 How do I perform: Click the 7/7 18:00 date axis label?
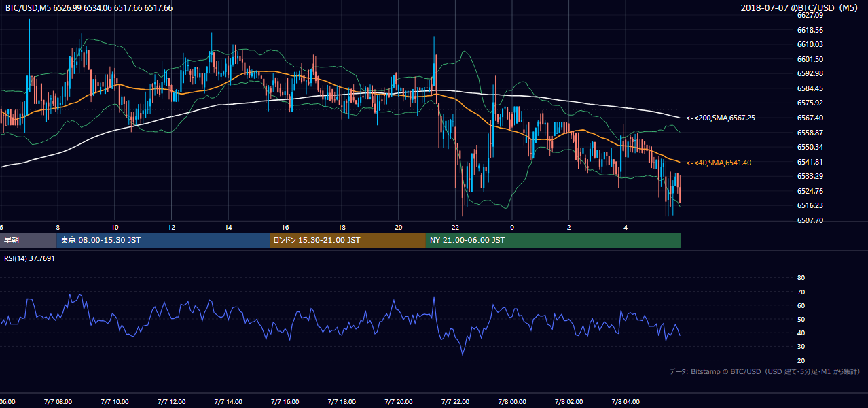point(342,402)
